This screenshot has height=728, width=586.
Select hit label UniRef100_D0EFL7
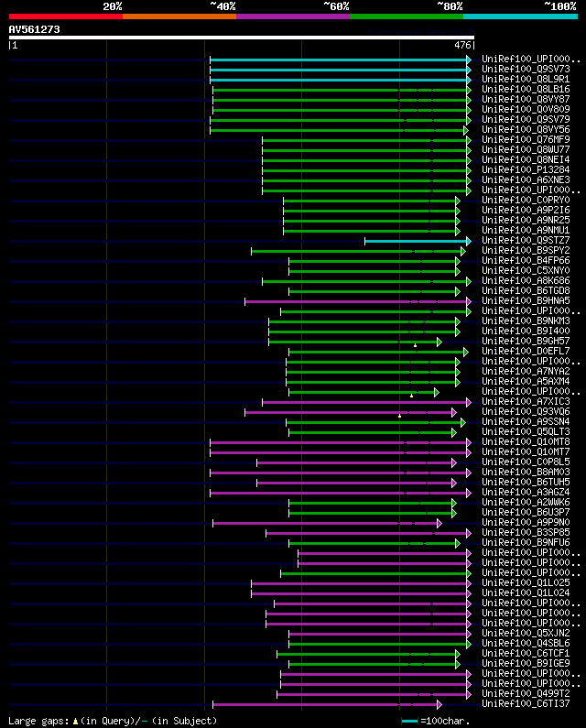pyautogui.click(x=526, y=352)
